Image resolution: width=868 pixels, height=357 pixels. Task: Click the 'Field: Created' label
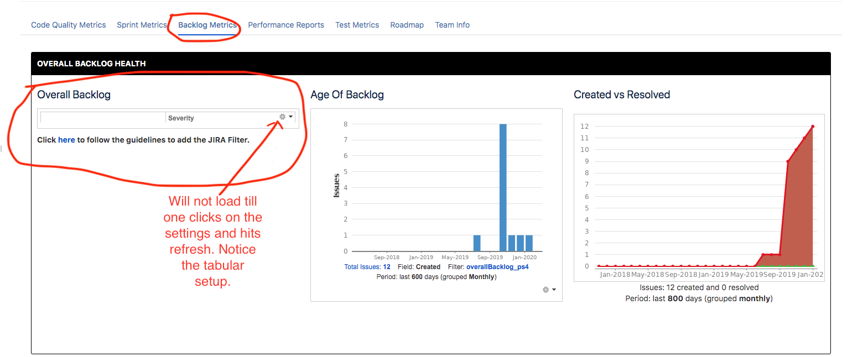[x=419, y=267]
